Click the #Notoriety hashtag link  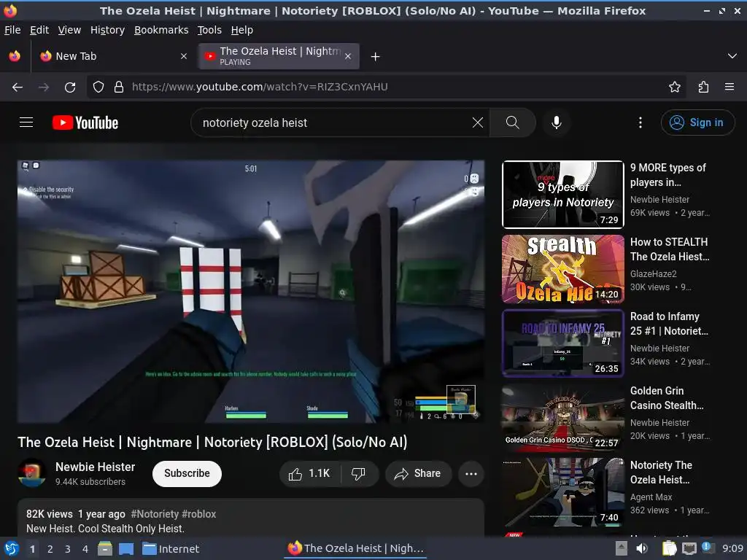[x=155, y=514]
